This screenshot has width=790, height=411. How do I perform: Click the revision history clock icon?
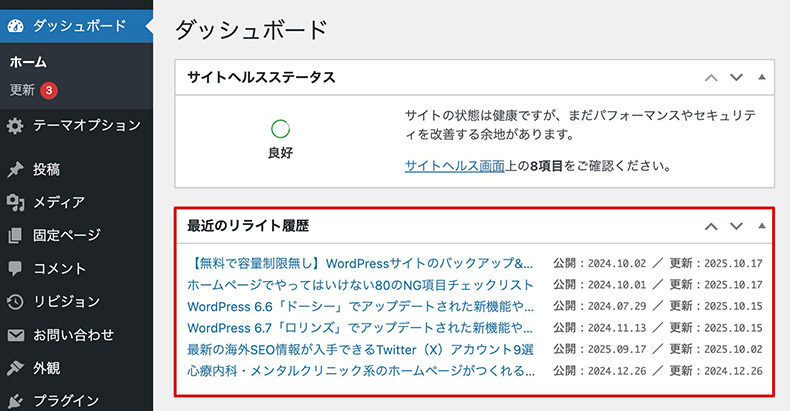click(15, 301)
